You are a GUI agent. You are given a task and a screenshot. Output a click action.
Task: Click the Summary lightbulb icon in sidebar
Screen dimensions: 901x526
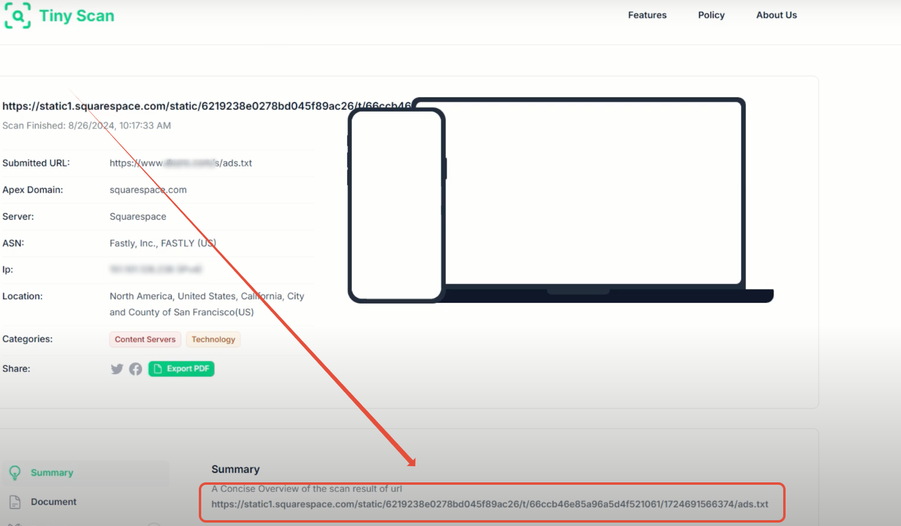click(x=15, y=473)
